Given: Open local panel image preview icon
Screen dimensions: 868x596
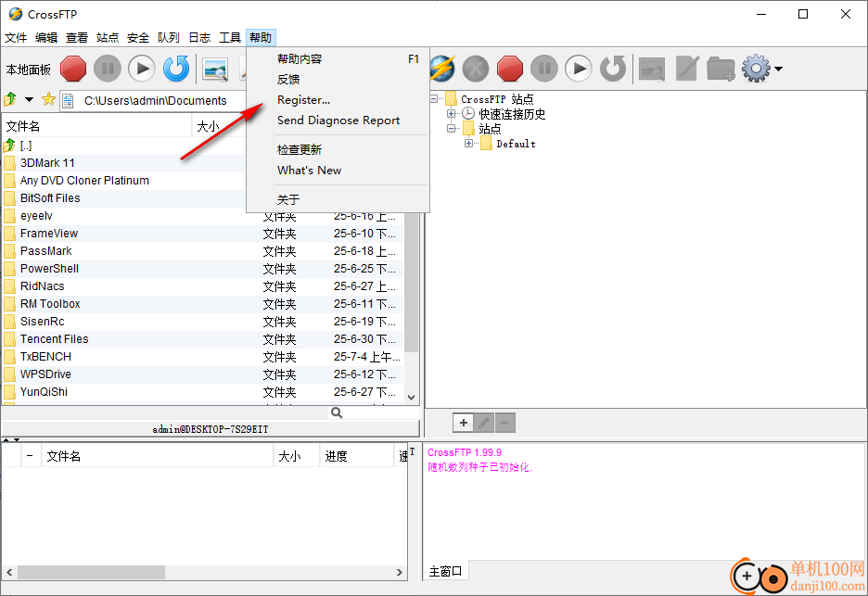Looking at the screenshot, I should point(215,70).
